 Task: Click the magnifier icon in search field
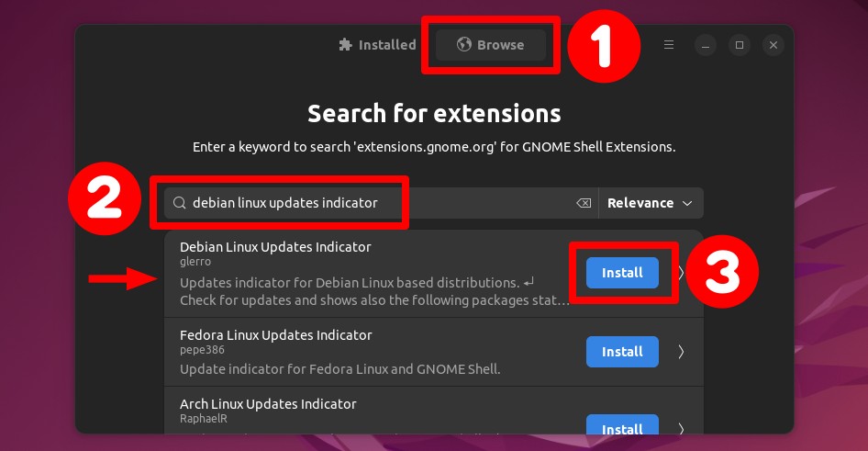179,203
